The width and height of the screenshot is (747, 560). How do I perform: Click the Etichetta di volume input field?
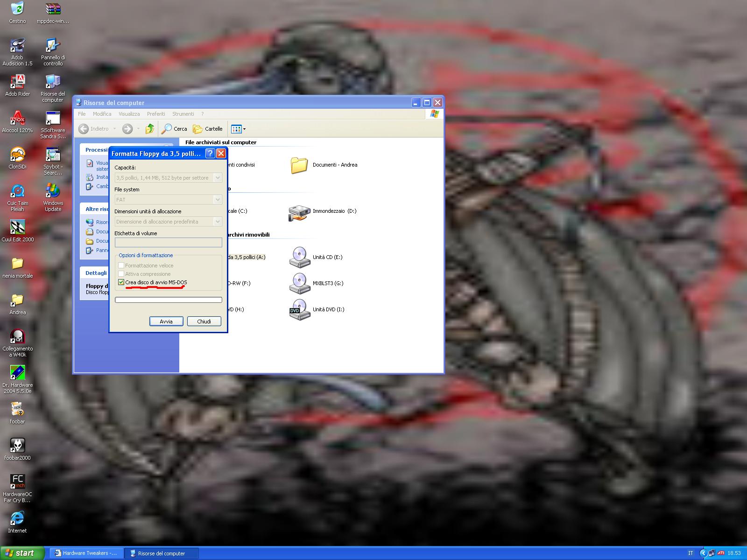(169, 242)
